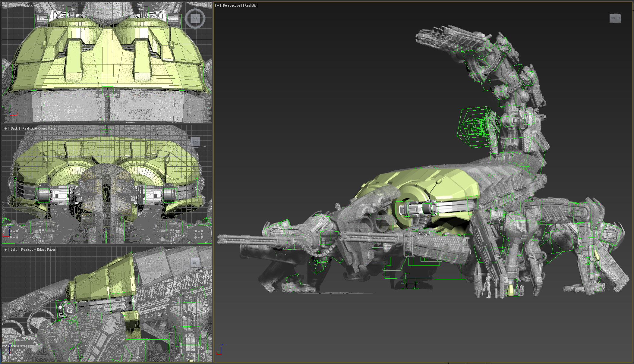Open Left viewport's Realistic + Edged Faces menu
Viewport: 634px width, 364px height.
pyautogui.click(x=38, y=249)
